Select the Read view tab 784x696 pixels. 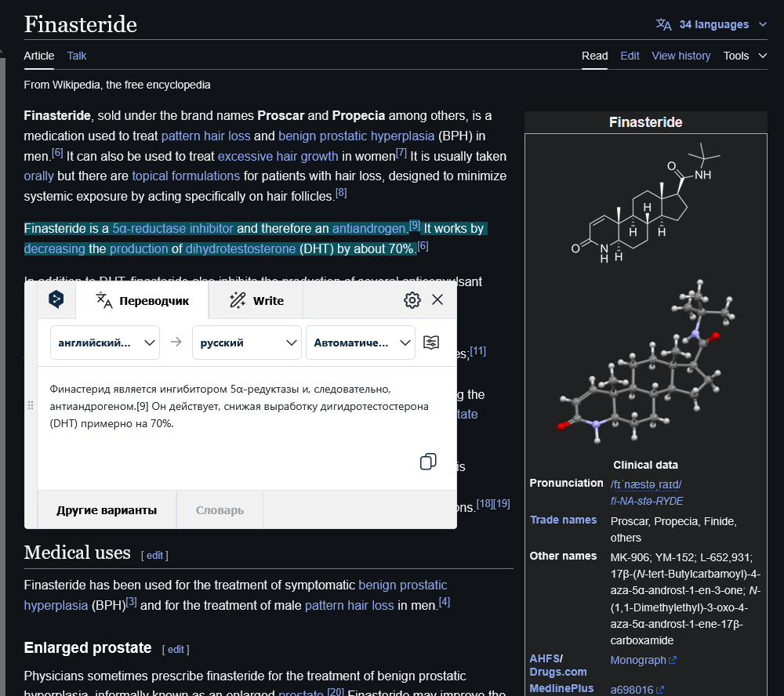594,56
